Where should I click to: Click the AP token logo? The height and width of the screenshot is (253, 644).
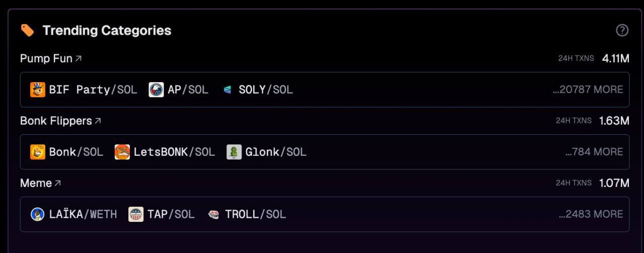click(156, 90)
